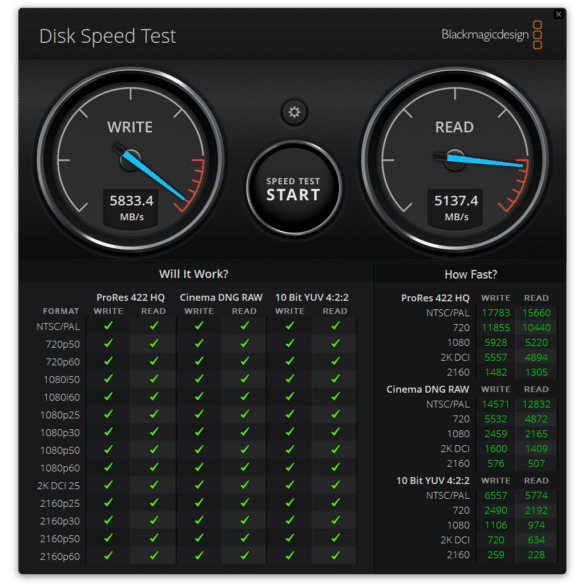Click 10 Bit YUV NTSC/PAL write value 6557

[x=496, y=495]
